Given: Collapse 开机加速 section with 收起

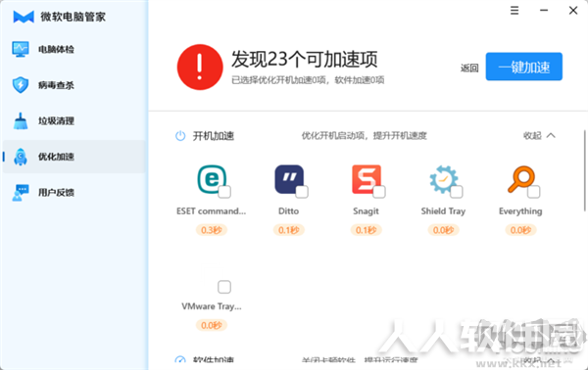Looking at the screenshot, I should point(539,135).
